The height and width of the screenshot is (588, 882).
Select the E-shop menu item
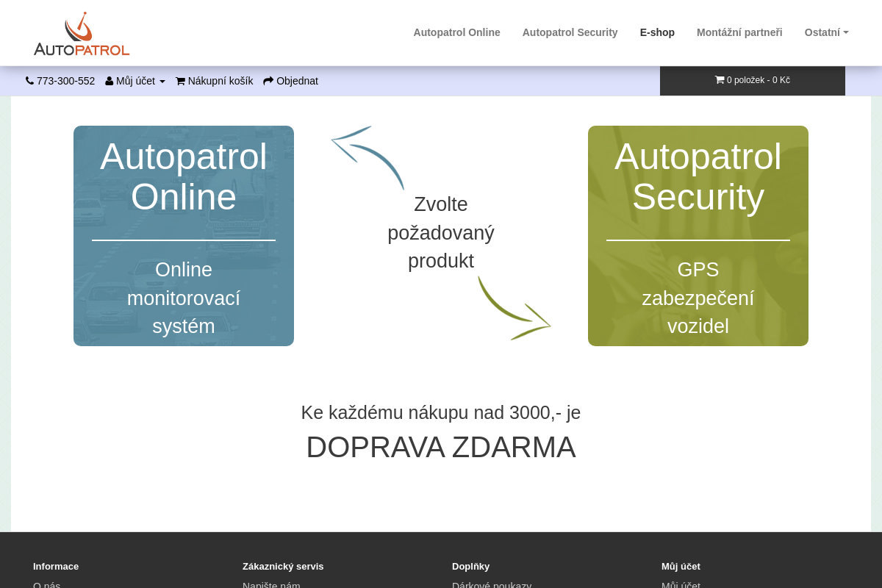pos(657,32)
